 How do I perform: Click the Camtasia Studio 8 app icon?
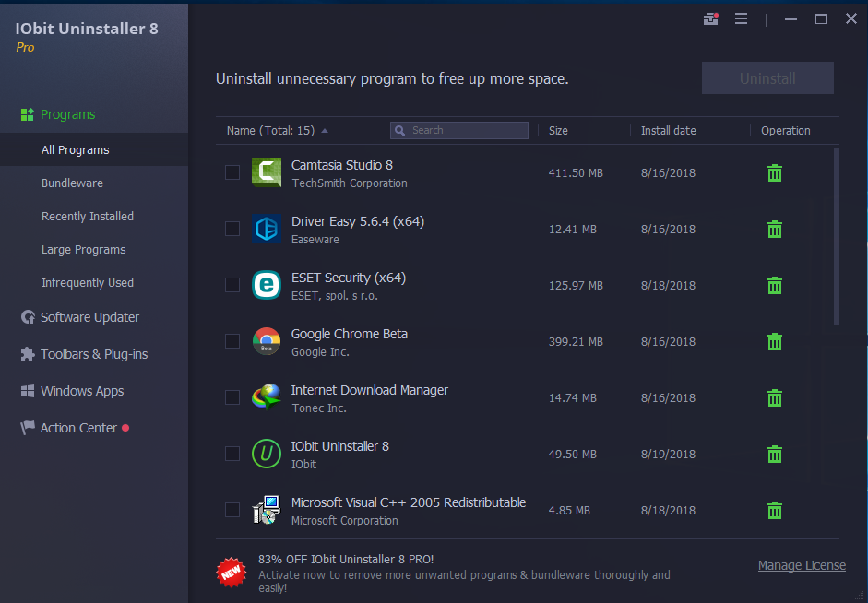pyautogui.click(x=267, y=172)
